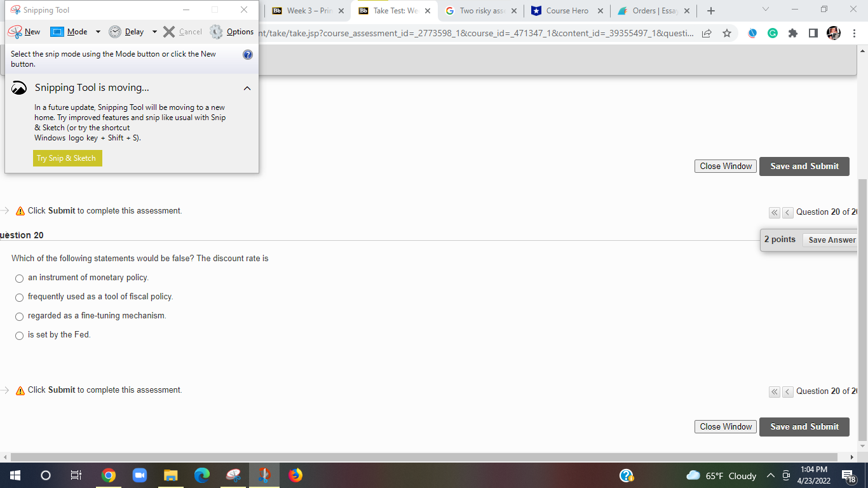Image resolution: width=868 pixels, height=488 pixels.
Task: Collapse the 'Snipping Tool is moving' notice
Action: (x=247, y=88)
